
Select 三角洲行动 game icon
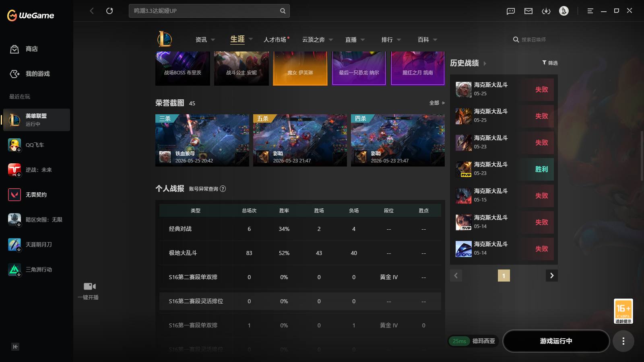click(14, 269)
